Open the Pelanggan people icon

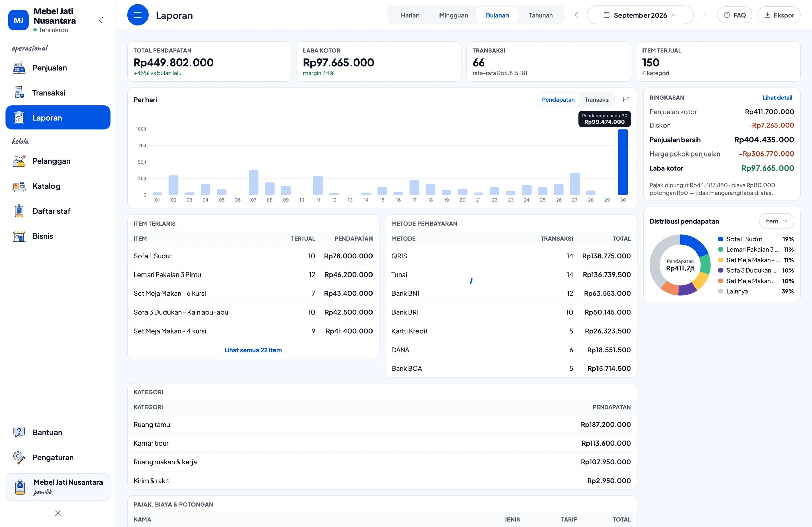coord(19,161)
